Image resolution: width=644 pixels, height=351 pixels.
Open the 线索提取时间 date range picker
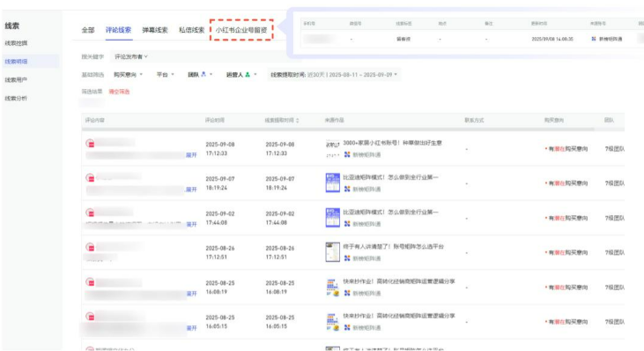tap(334, 75)
